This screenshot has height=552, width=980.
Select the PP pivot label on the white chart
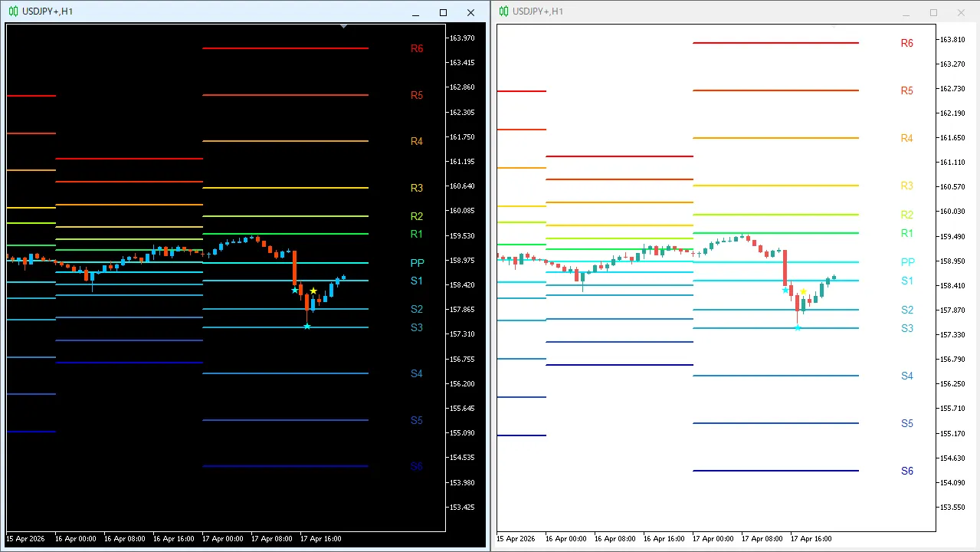coord(907,262)
